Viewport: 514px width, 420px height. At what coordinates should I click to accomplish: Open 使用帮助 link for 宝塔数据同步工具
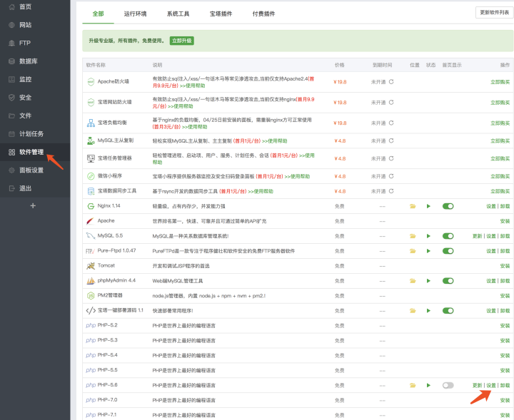pos(261,192)
